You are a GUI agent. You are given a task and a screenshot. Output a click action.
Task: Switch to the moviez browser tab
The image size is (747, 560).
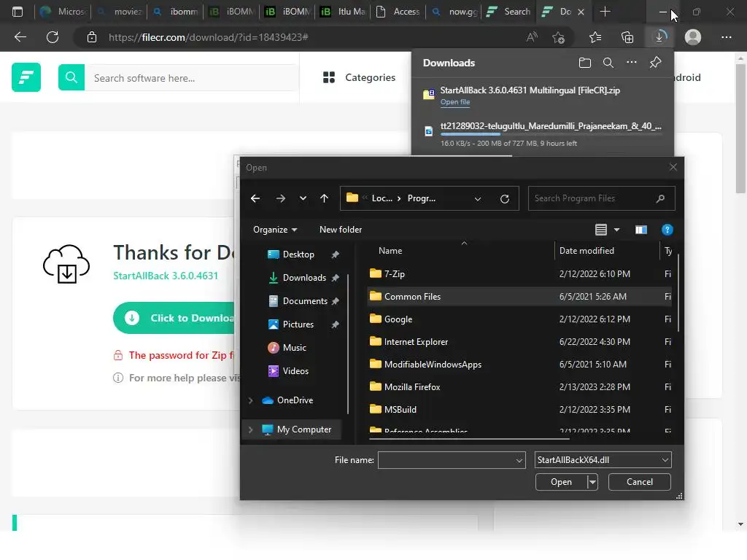pos(119,12)
